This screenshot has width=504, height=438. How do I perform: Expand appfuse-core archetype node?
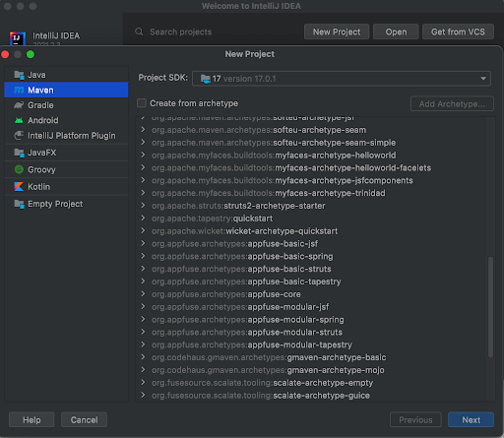(x=143, y=293)
